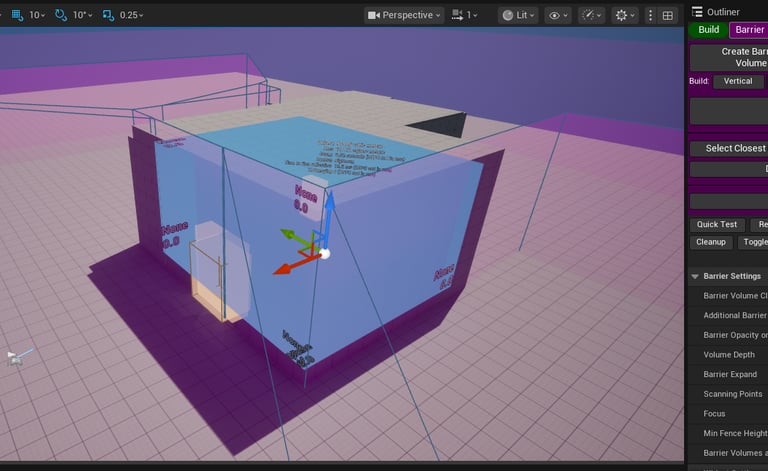Click the Quick Test button
Image resolution: width=768 pixels, height=471 pixels.
[717, 225]
